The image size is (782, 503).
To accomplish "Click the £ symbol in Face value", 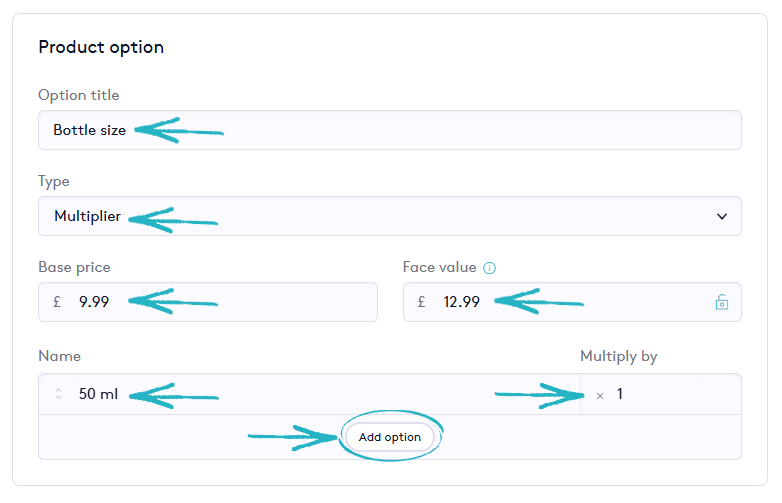I will [422, 302].
